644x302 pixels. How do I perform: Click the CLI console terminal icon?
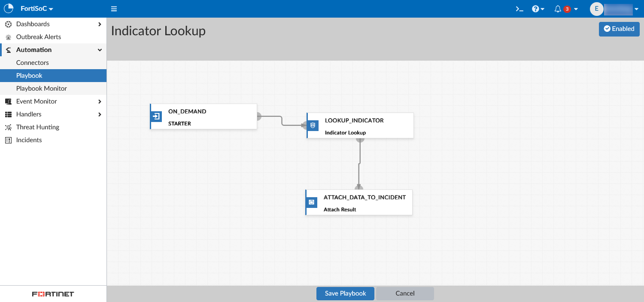[x=519, y=9]
